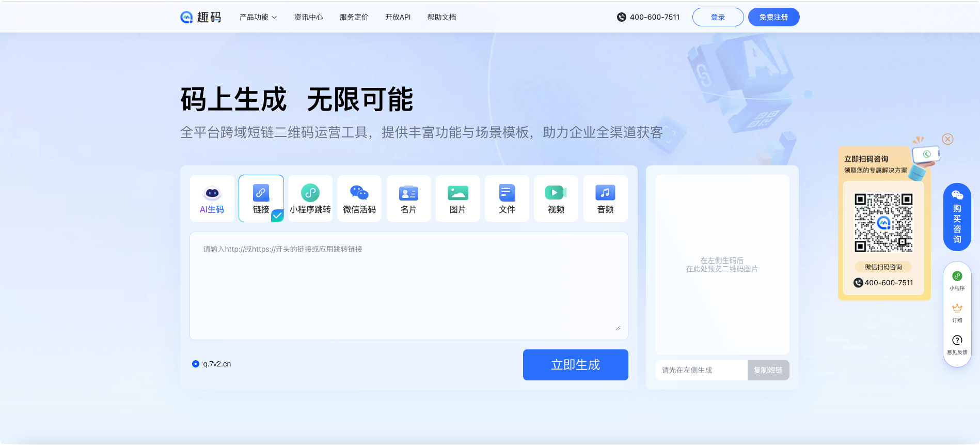Select the 文件 document icon tab
This screenshot has width=980, height=445.
(x=507, y=198)
